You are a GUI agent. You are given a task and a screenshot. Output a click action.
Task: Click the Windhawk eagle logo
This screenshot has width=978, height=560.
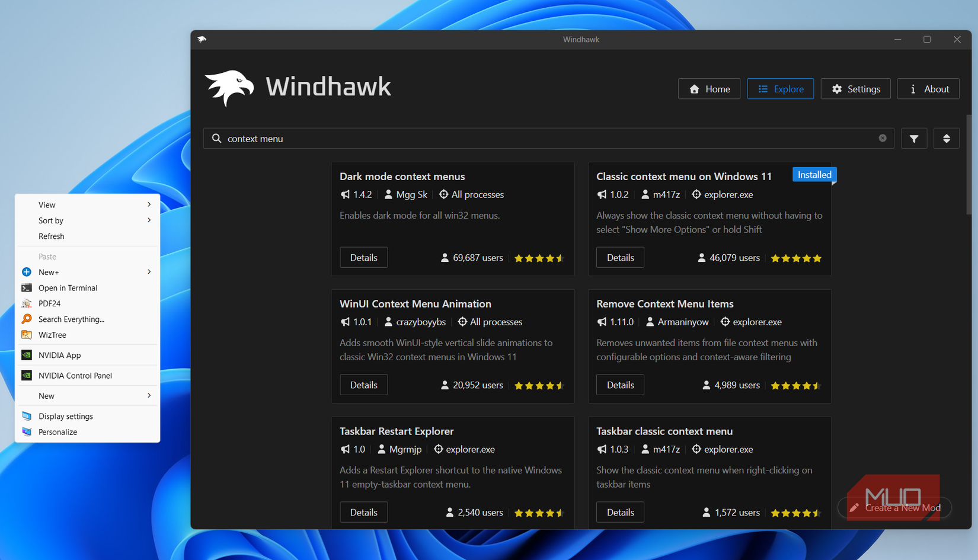229,88
